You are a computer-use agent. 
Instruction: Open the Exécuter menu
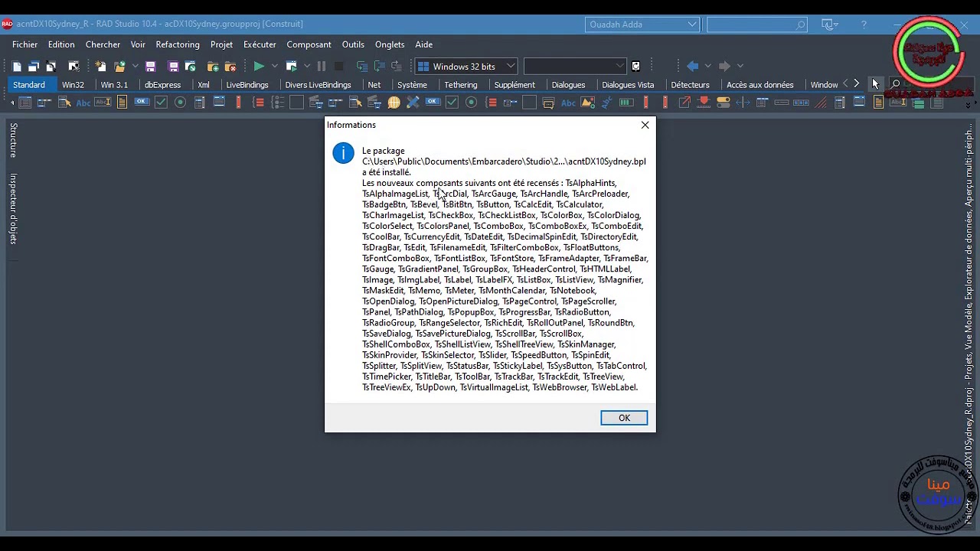[x=260, y=44]
